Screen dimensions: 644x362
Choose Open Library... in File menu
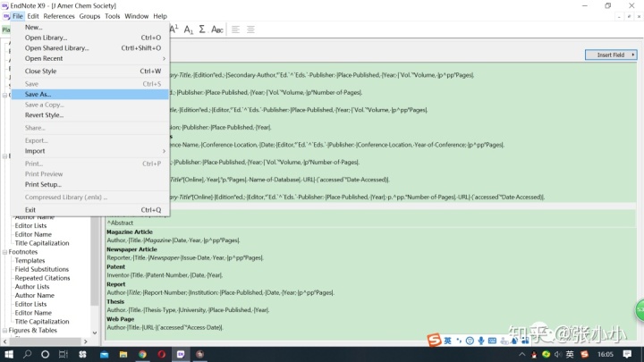click(90, 38)
